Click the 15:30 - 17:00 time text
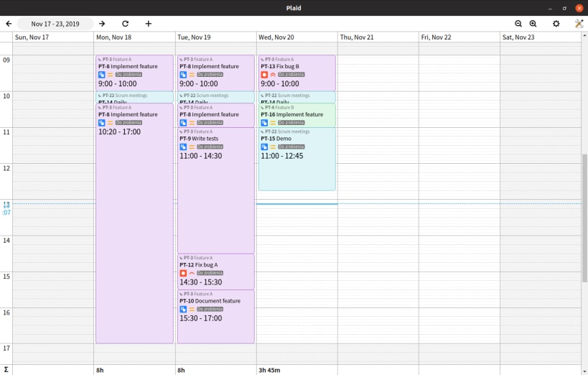Viewport: 588px width, 375px height. [200, 318]
